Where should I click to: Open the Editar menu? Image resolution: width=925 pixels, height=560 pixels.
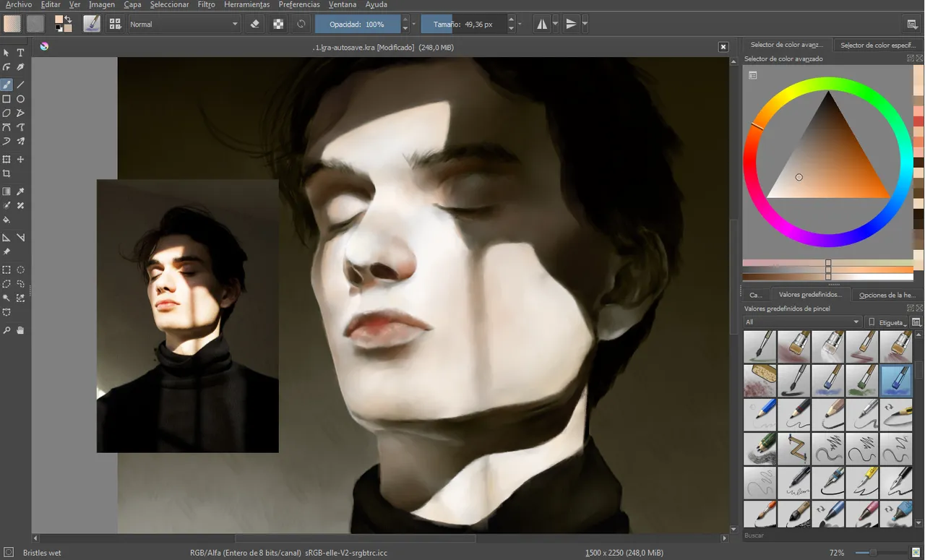51,4
